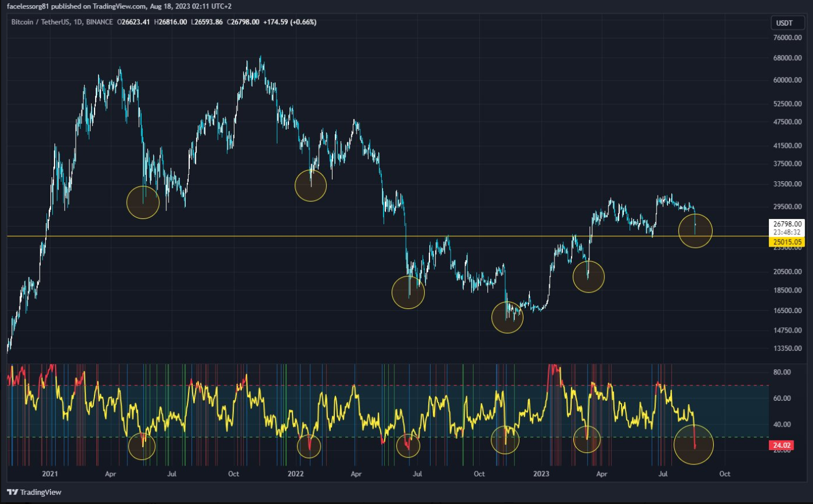This screenshot has height=504, width=813.
Task: Select the yellow circle at the March 2023 price dip
Action: [x=589, y=276]
